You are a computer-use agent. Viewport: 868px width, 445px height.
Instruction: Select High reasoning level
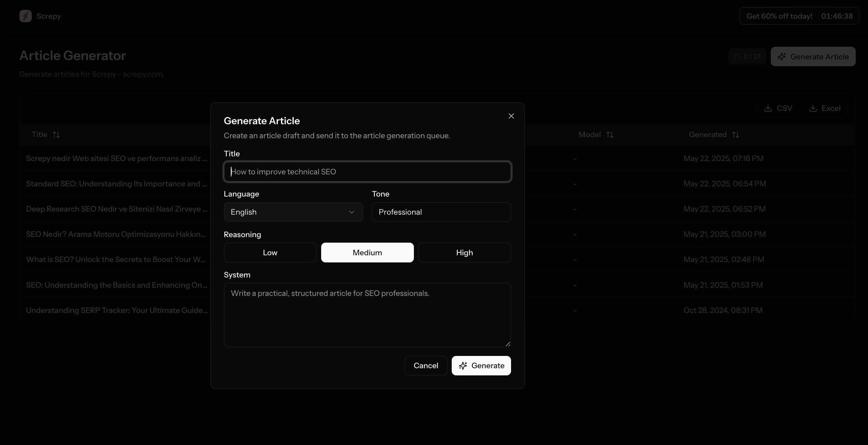point(464,253)
